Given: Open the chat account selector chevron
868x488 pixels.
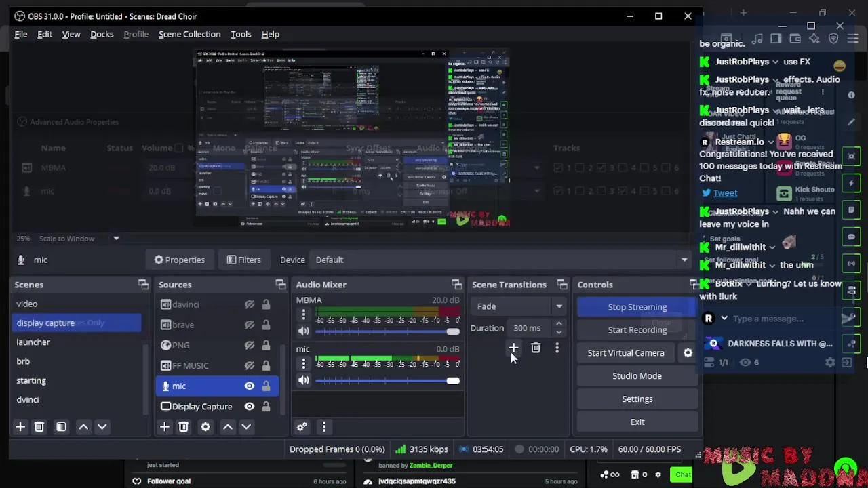Looking at the screenshot, I should [724, 319].
